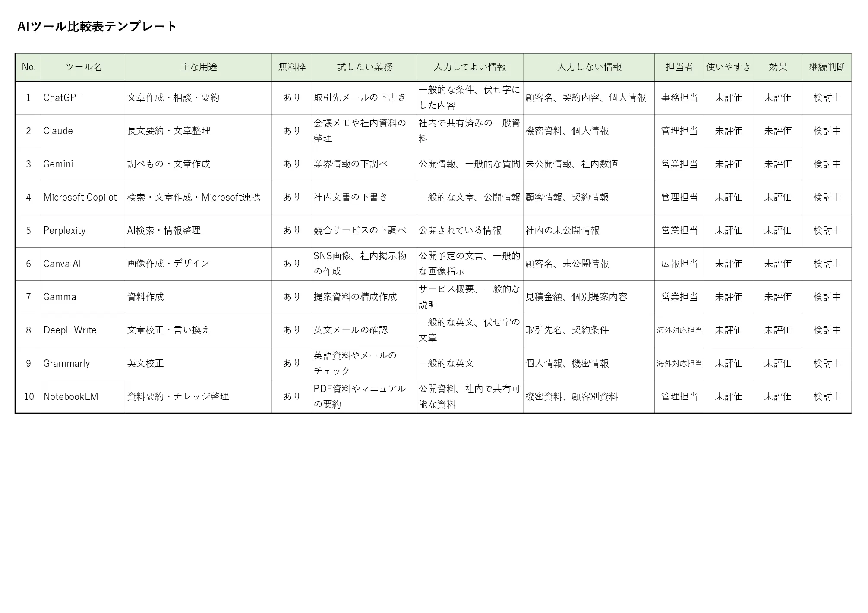Click 会議メモや社内資料の整理 cell

click(x=364, y=131)
